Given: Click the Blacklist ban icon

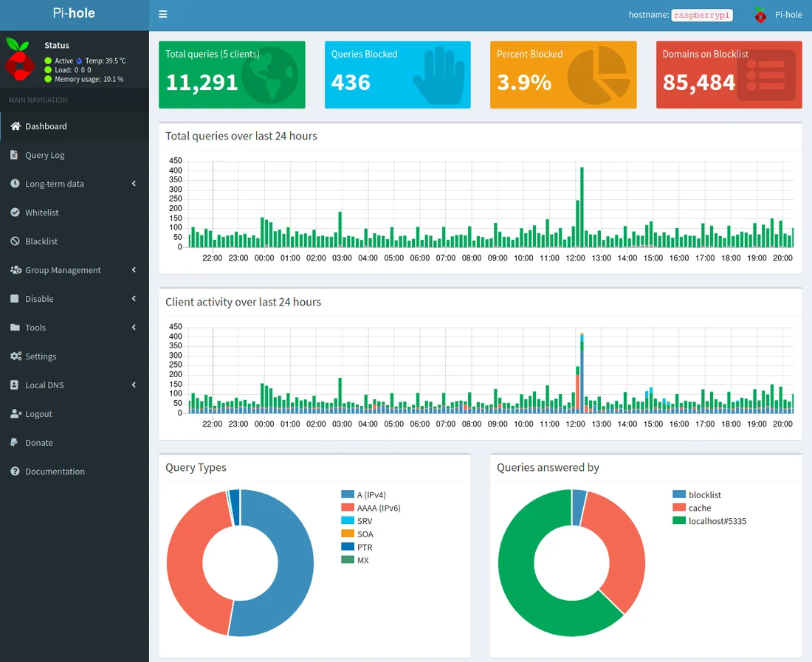Looking at the screenshot, I should 15,241.
